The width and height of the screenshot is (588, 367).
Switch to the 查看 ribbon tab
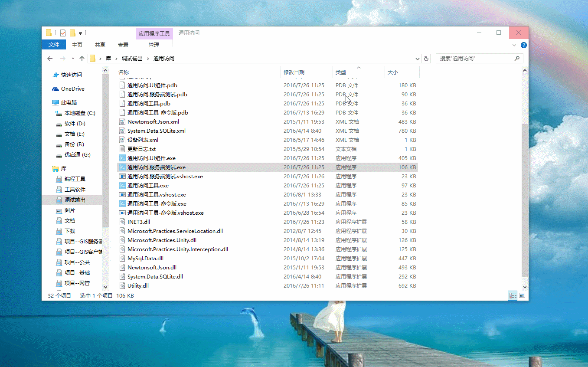point(123,45)
